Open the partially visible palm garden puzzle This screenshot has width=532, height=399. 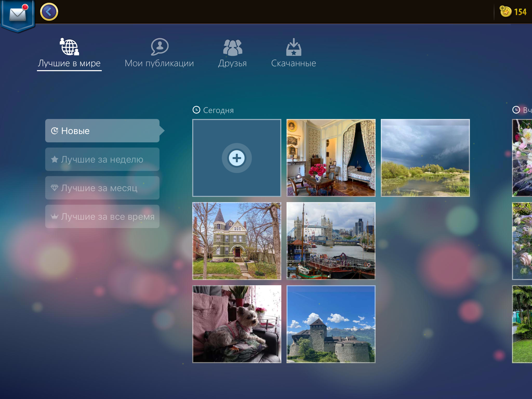coord(522,324)
